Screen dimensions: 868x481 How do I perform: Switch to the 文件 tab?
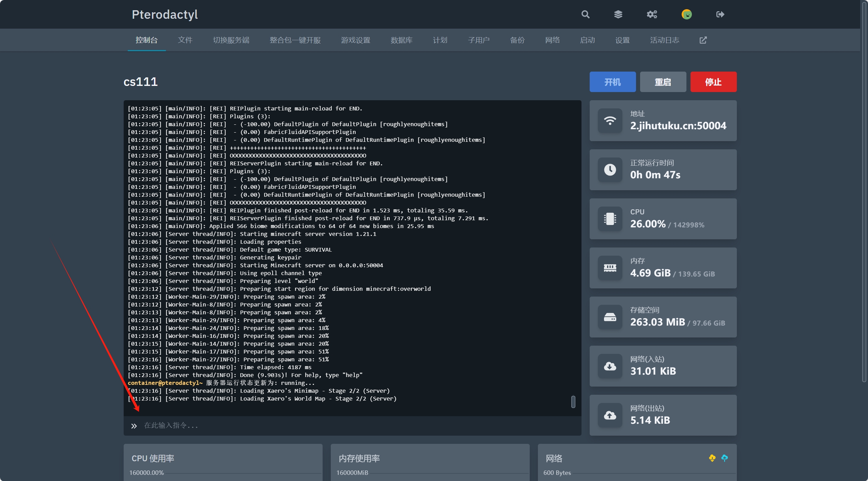point(185,40)
